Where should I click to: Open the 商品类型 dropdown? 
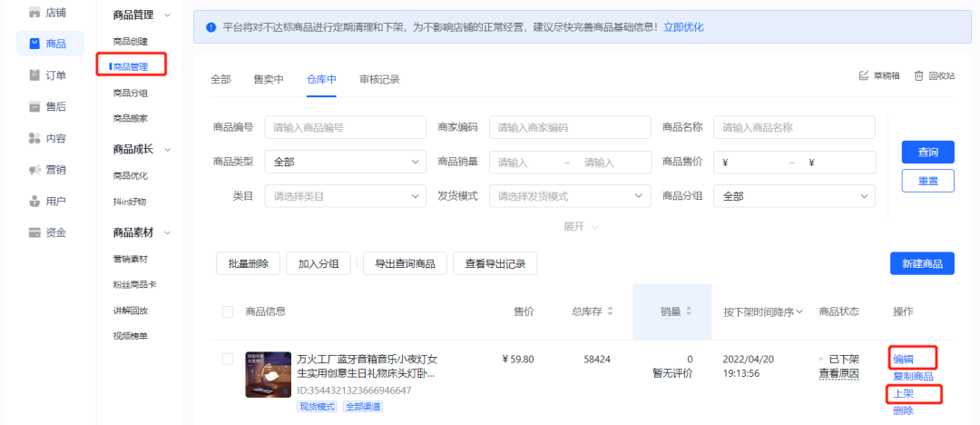point(346,163)
